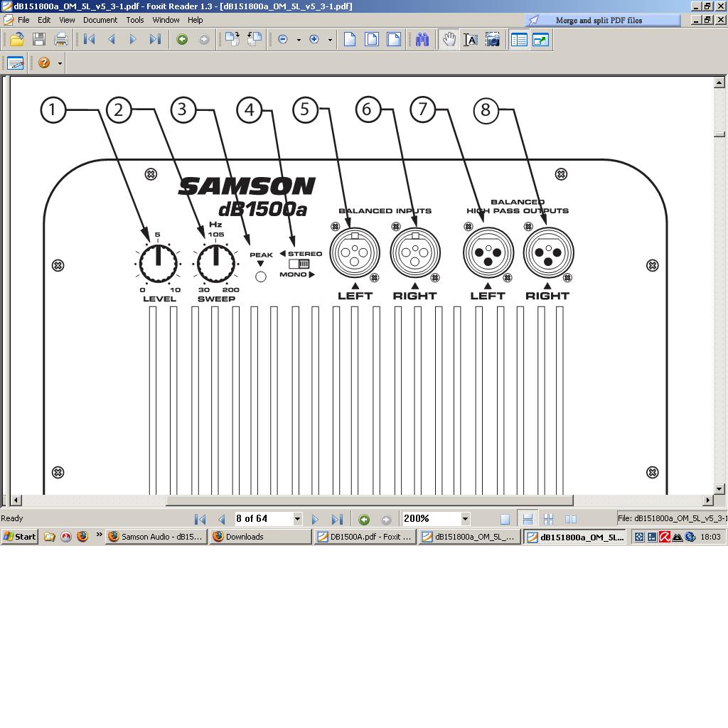This screenshot has height=728, width=728.
Task: Click green previous view arrow in top toolbar
Action: 182,40
